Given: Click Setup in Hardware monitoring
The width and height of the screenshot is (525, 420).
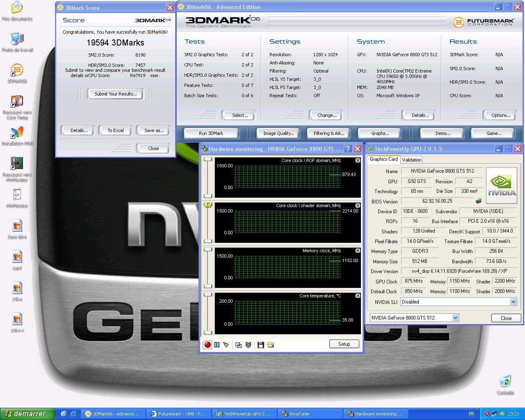Looking at the screenshot, I should [344, 344].
